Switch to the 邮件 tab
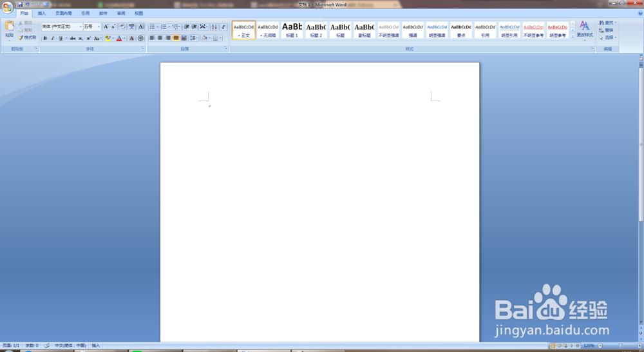Screen dimensions: 644x352 point(103,13)
